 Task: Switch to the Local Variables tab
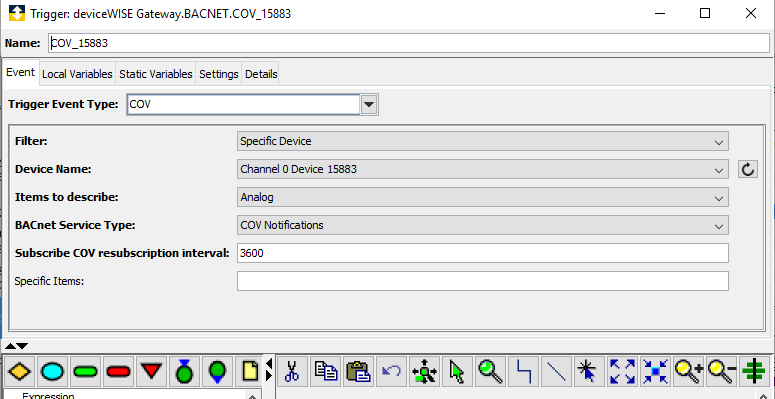[x=77, y=74]
